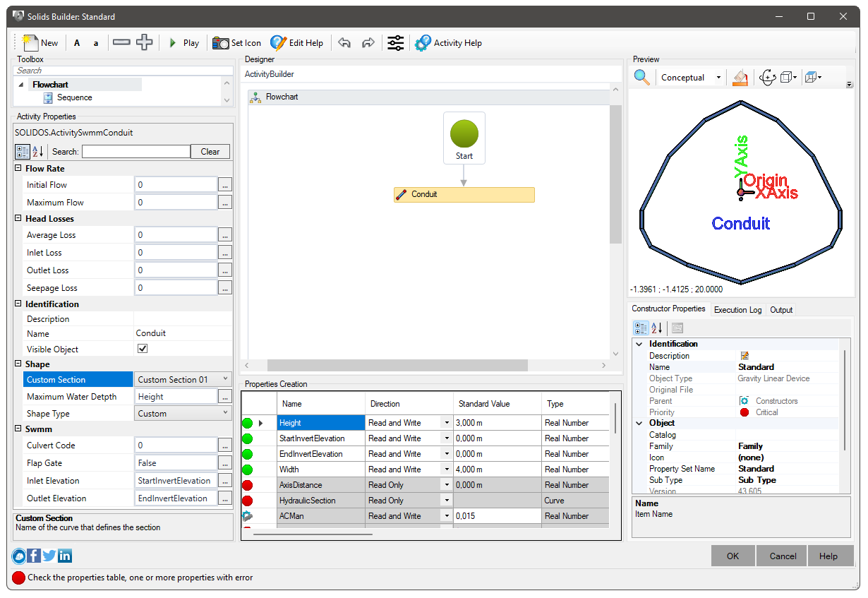Open the sliders settings icon
The width and height of the screenshot is (868, 598).
[396, 43]
